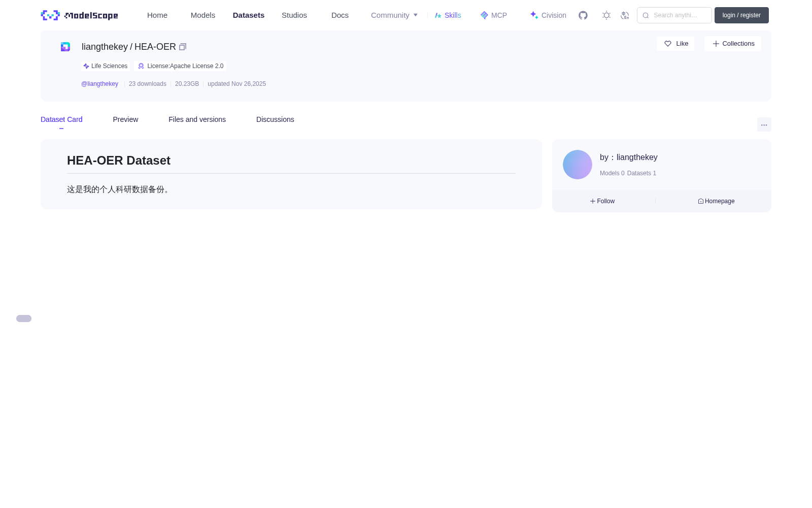This screenshot has height=508, width=812.
Task: Click the '23 downloads' text
Action: click(148, 84)
